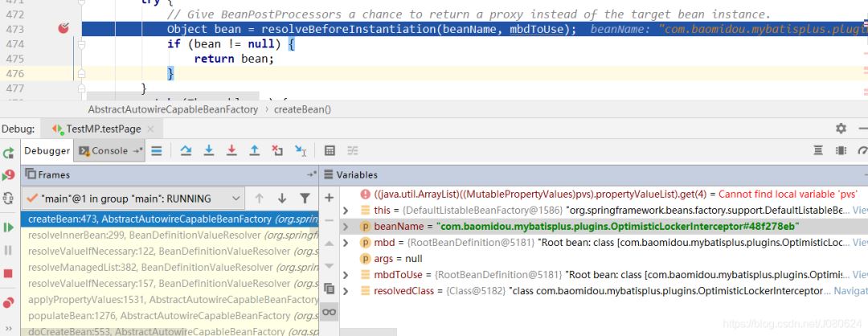Resume program with the green play icon
868x336 pixels.
pos(9,227)
